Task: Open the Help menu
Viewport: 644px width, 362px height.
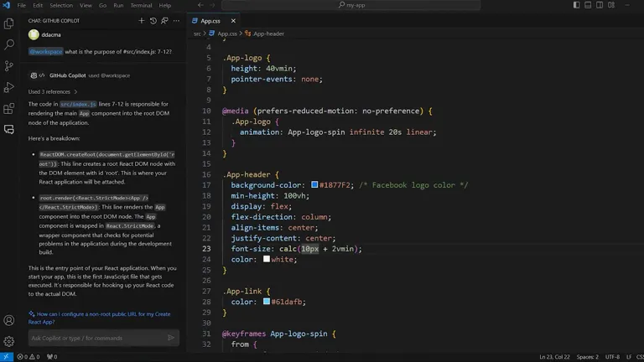Action: 164,5
